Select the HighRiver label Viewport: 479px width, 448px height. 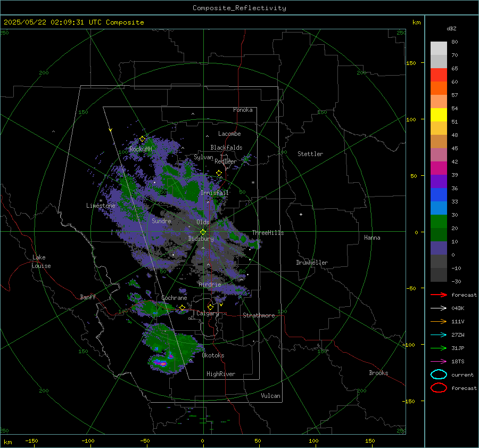[x=221, y=374]
